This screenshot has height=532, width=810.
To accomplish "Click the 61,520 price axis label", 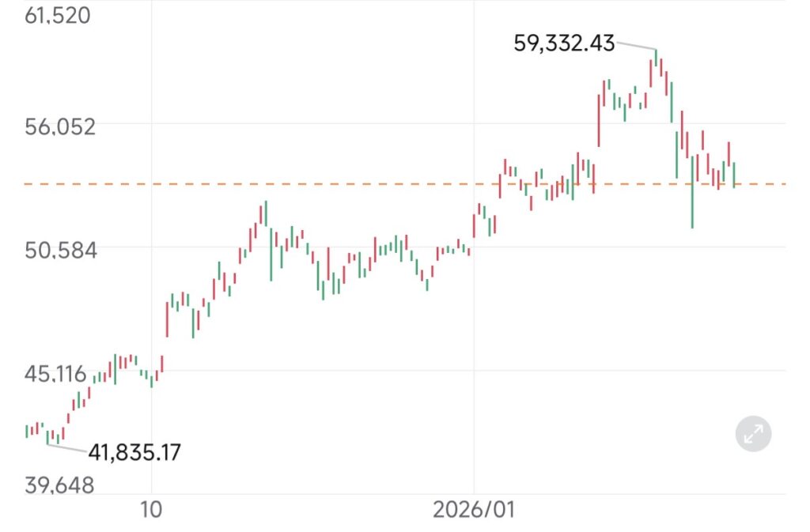I will coord(58,15).
